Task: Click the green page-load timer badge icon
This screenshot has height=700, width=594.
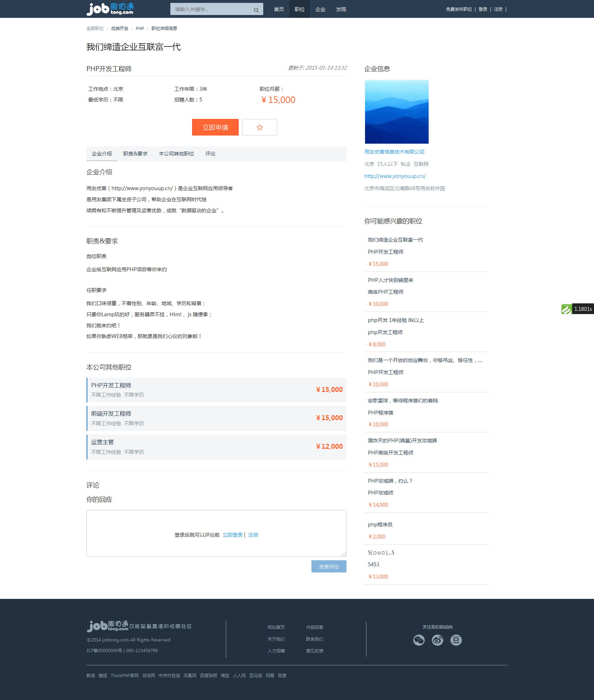Action: (566, 309)
